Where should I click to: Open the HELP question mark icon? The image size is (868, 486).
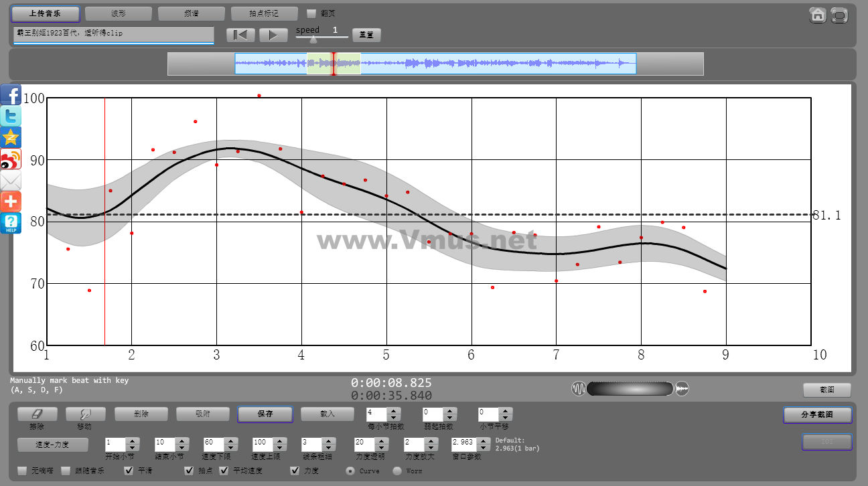click(x=11, y=223)
